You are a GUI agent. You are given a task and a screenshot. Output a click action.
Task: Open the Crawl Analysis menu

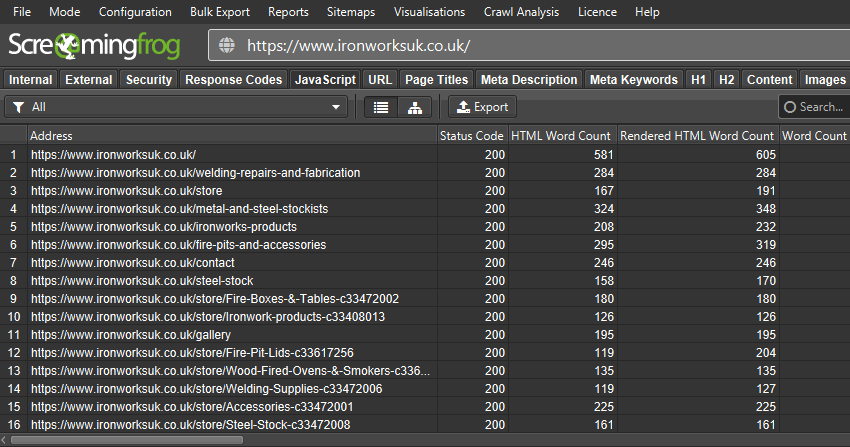pyautogui.click(x=523, y=12)
